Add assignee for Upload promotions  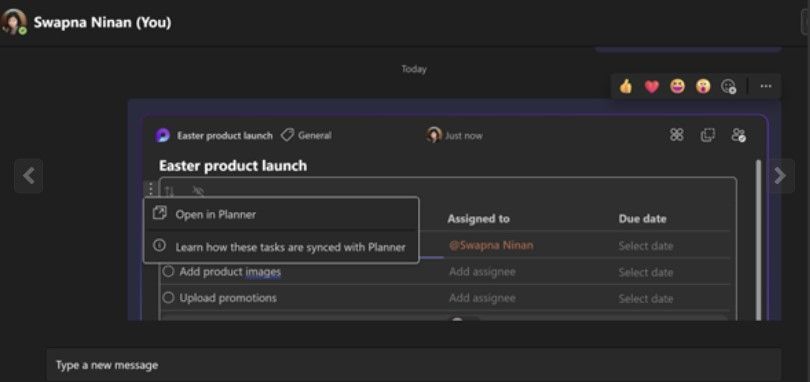(x=482, y=298)
